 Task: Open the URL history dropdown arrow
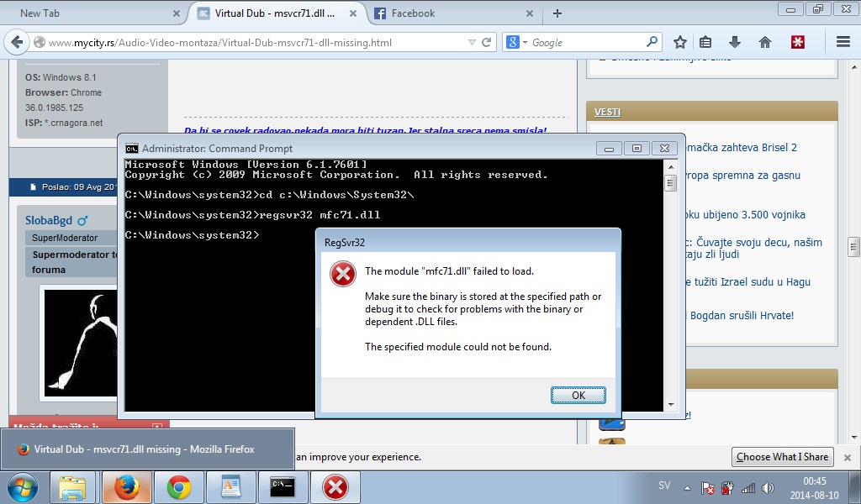(x=472, y=42)
